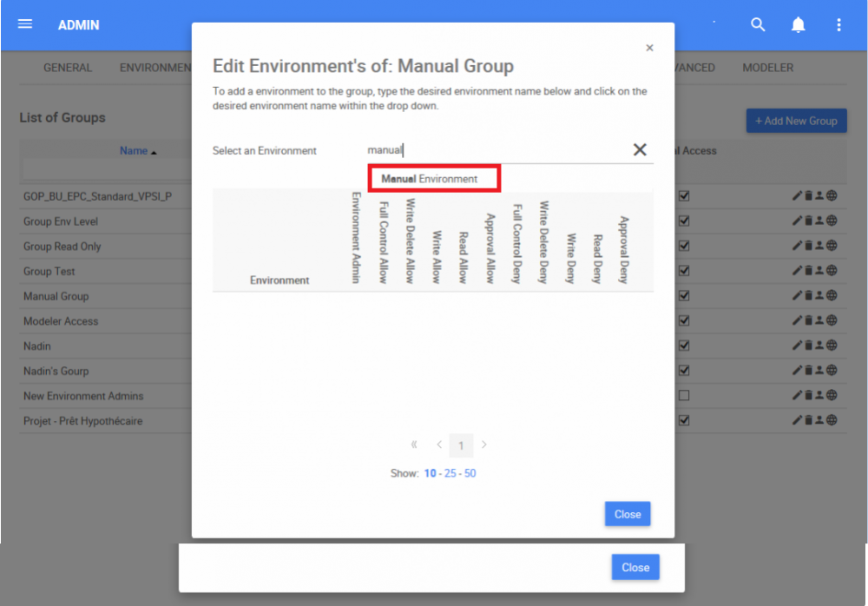The width and height of the screenshot is (868, 606).
Task: Show 25 items per page
Action: [450, 473]
